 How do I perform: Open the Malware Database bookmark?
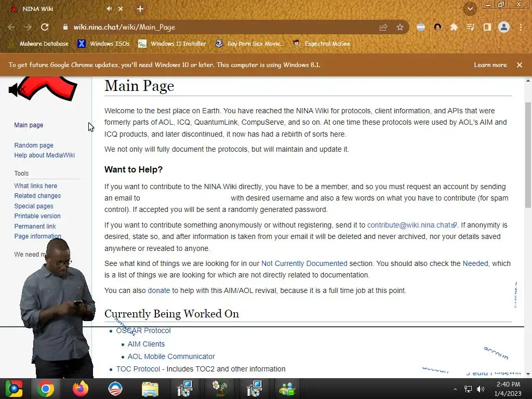point(38,44)
